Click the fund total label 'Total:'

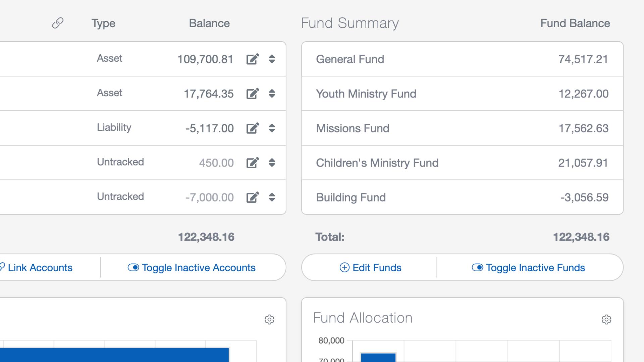coord(330,237)
